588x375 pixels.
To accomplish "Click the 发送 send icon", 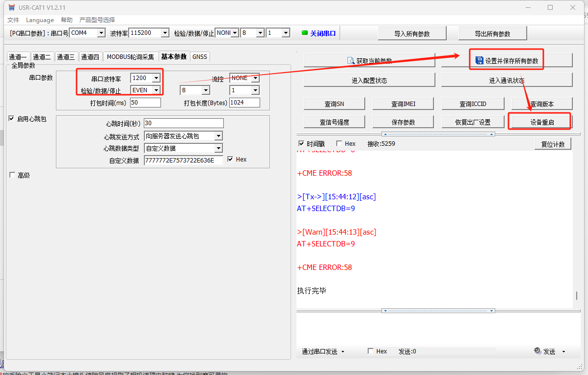I will 537,351.
